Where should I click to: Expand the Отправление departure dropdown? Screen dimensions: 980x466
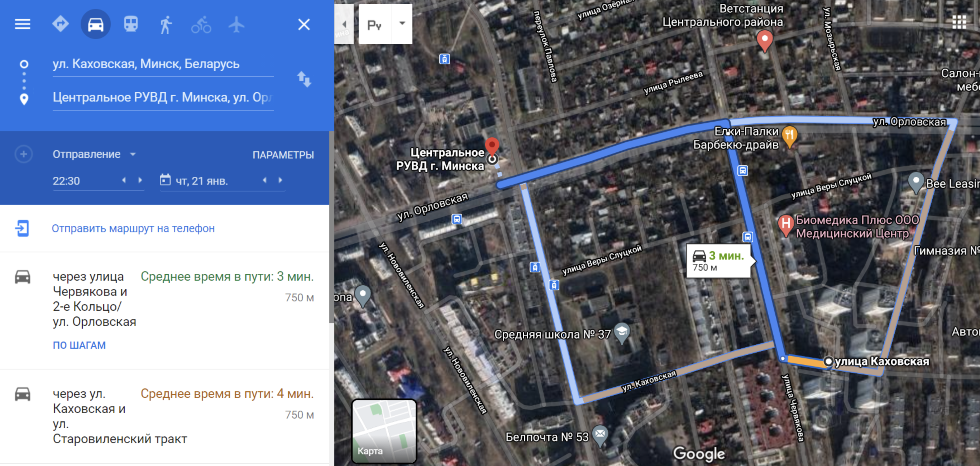pos(94,154)
